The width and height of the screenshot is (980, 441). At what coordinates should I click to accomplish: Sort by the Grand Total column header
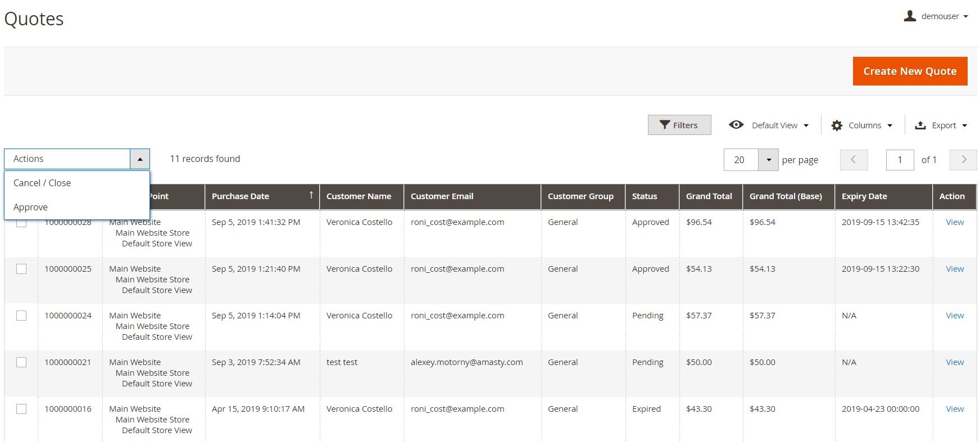point(710,196)
